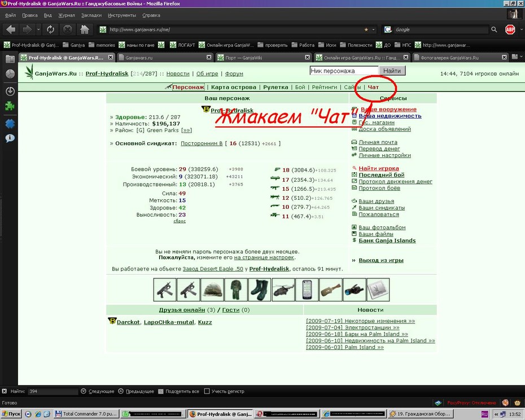The width and height of the screenshot is (525, 420).
Task: Toggle Highlight all (Подсветить все)
Action: (x=178, y=391)
